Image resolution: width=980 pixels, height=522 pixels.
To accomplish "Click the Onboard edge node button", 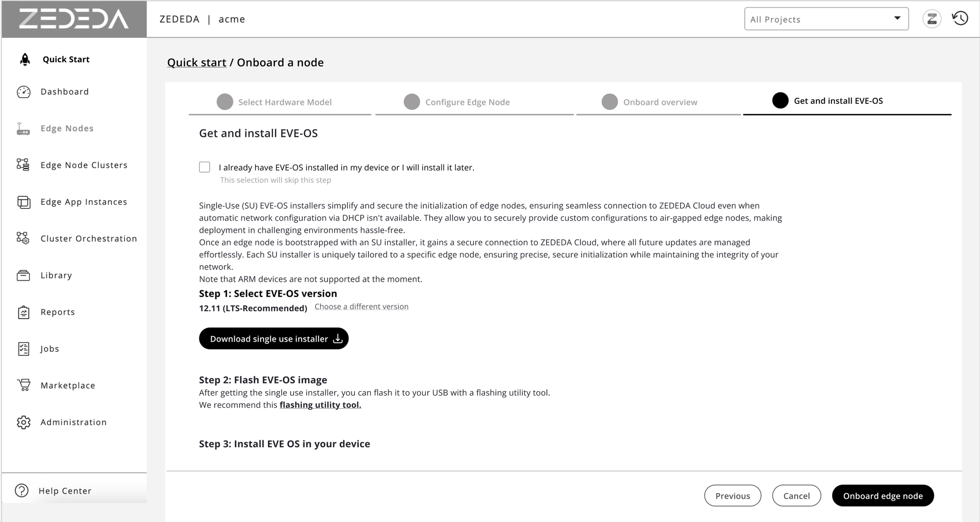I will click(882, 496).
